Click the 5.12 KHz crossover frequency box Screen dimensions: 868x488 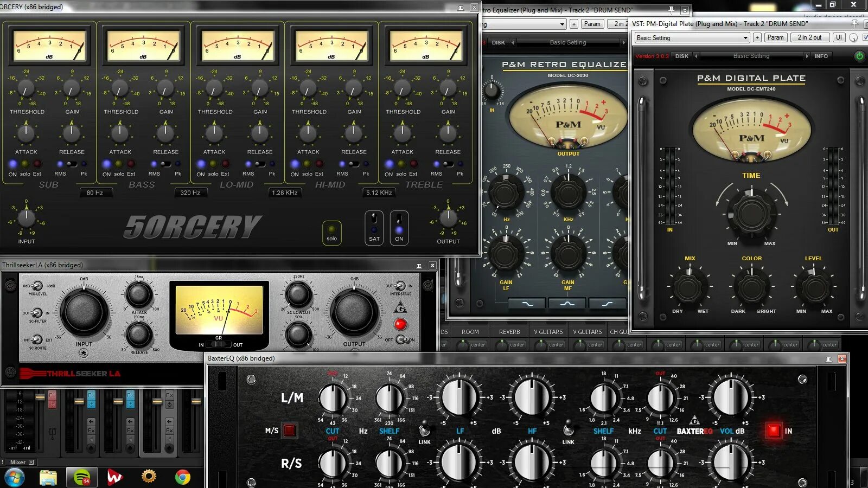(379, 192)
